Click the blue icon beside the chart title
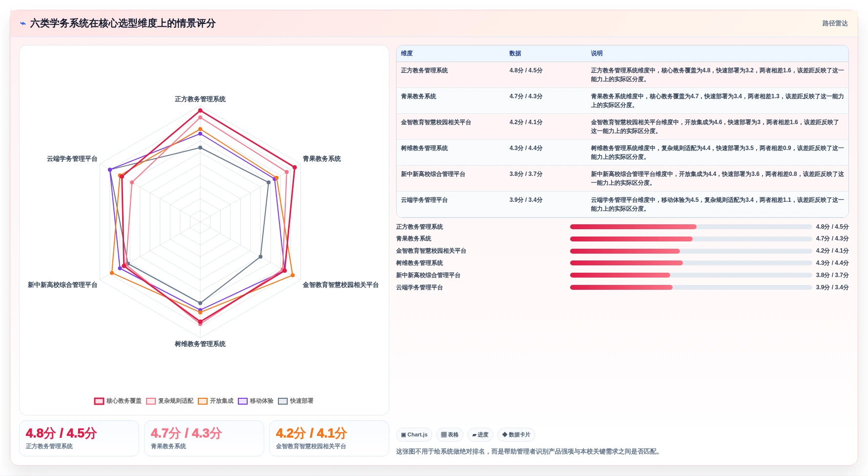Image resolution: width=868 pixels, height=476 pixels. 23,23
